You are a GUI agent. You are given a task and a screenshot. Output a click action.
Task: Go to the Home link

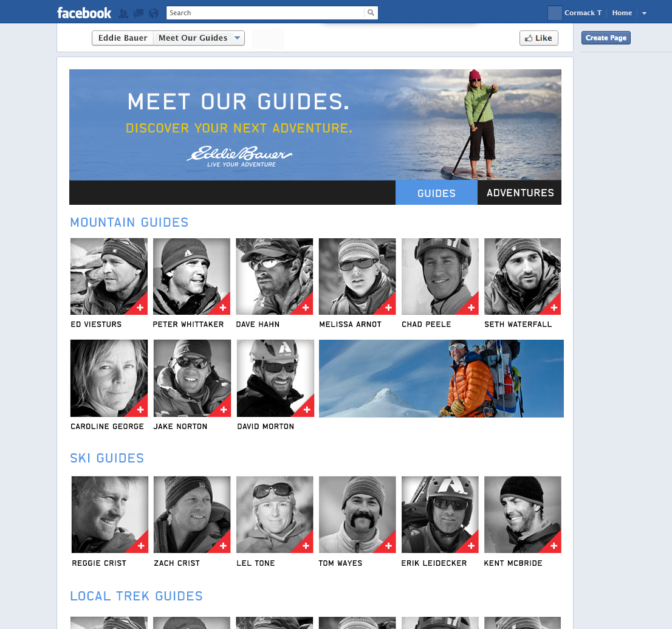click(x=622, y=13)
